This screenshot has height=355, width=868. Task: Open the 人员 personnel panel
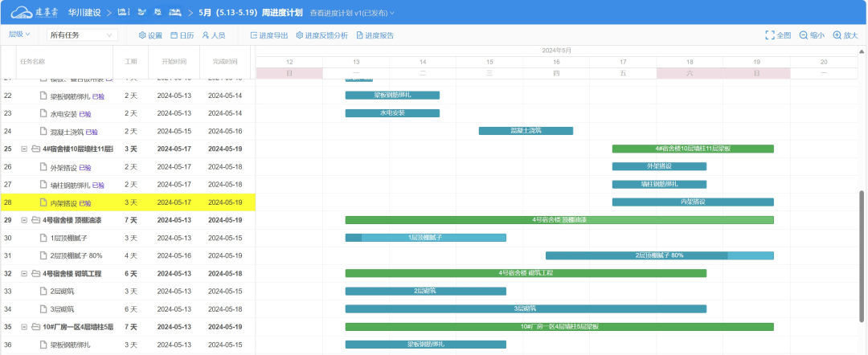tap(213, 35)
